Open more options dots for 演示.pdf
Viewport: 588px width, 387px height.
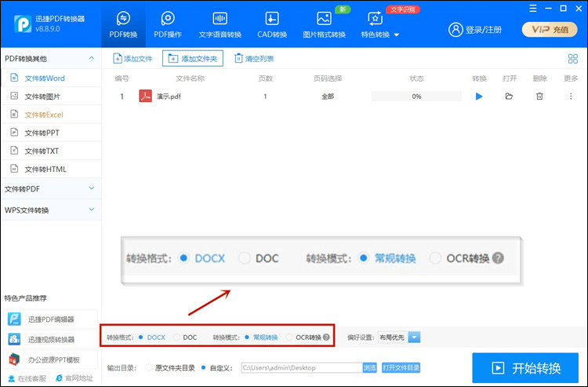pyautogui.click(x=571, y=97)
